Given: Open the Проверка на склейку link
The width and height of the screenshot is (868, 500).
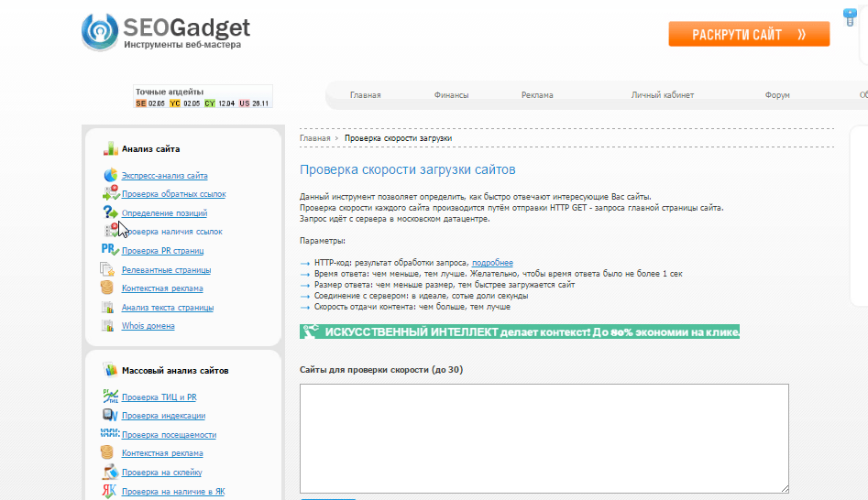Looking at the screenshot, I should tap(161, 473).
